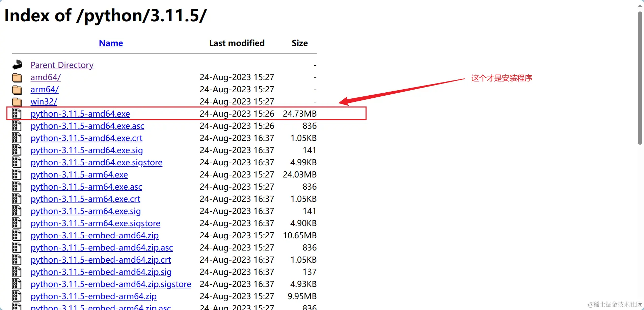Click file icon beside python-3.11.5-amd64.exe.sig

[x=17, y=150]
